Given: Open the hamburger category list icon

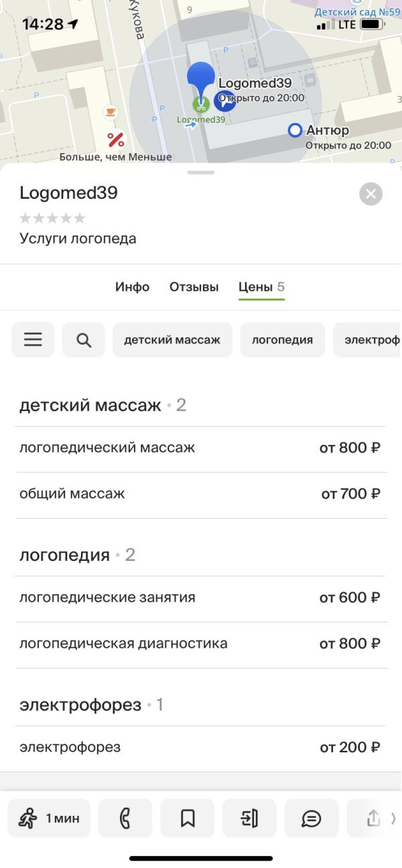Looking at the screenshot, I should 33,340.
